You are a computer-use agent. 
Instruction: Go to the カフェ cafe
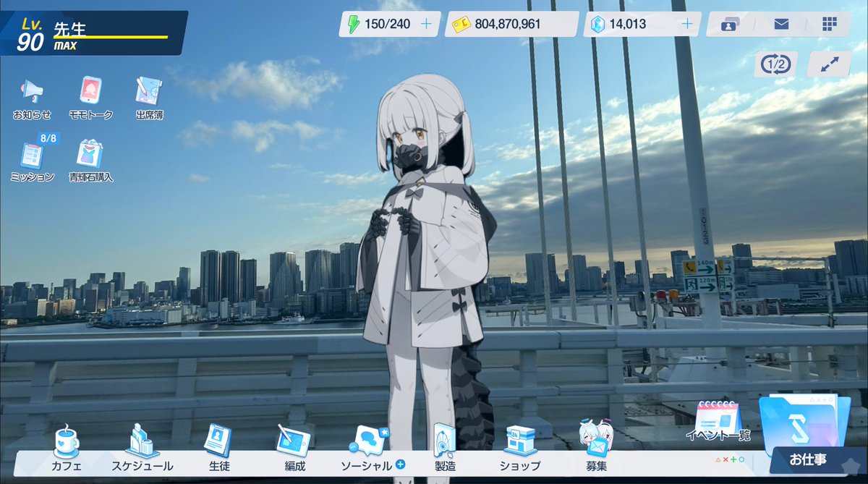67,449
